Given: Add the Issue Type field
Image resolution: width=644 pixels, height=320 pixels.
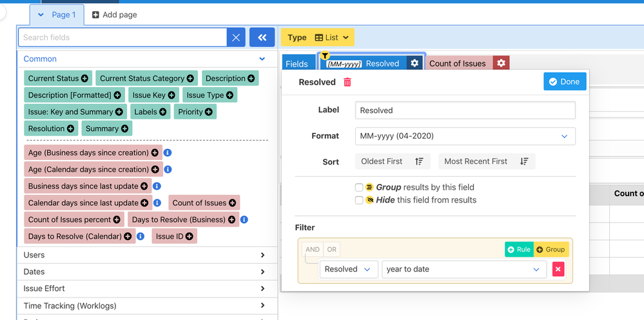Looking at the screenshot, I should (x=229, y=95).
